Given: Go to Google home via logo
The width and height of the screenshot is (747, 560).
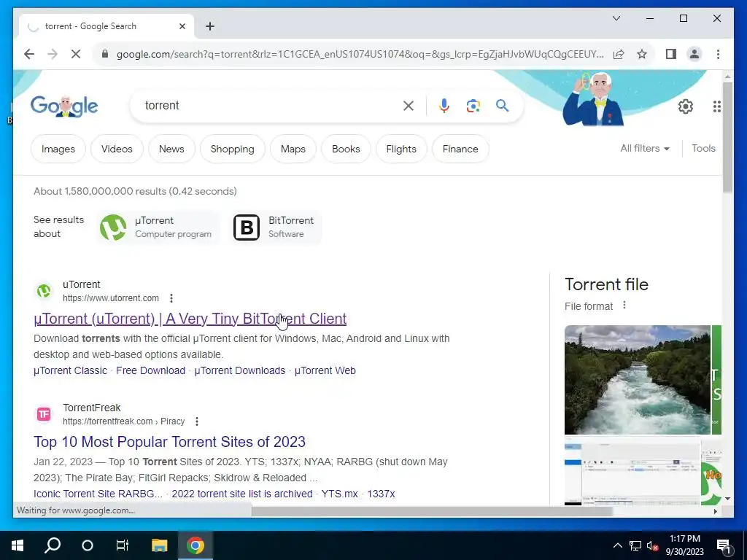Looking at the screenshot, I should click(x=64, y=106).
